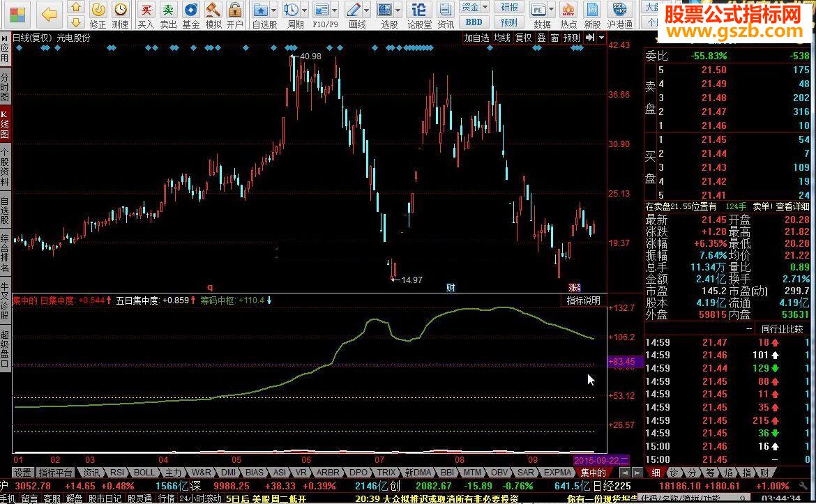
Task: Click the down arrow navigation icon
Action: tap(76, 22)
